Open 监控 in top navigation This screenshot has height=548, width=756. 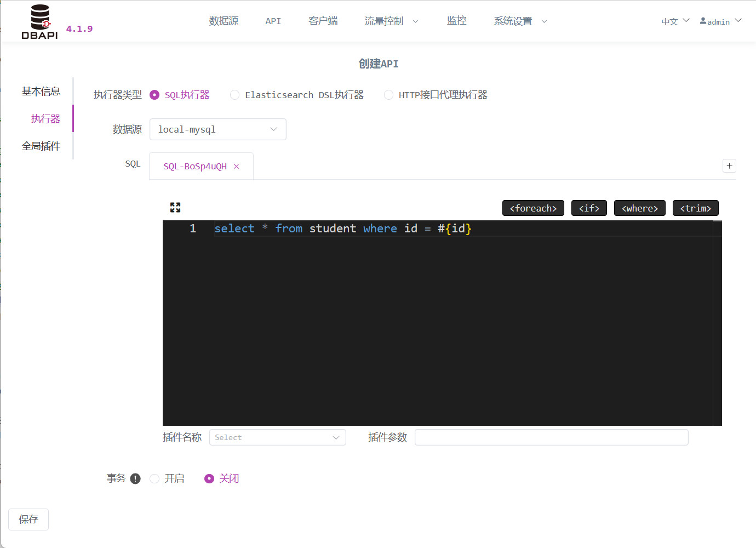click(456, 21)
